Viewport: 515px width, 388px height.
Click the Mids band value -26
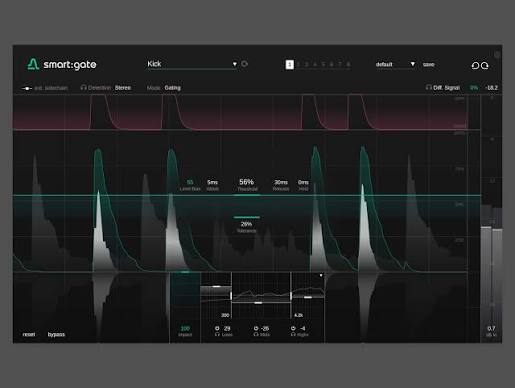(265, 328)
